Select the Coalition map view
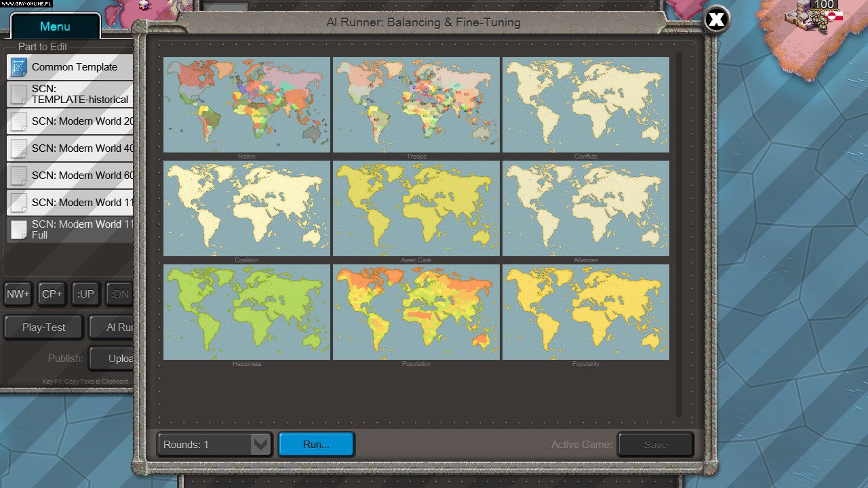The width and height of the screenshot is (868, 488). point(245,207)
